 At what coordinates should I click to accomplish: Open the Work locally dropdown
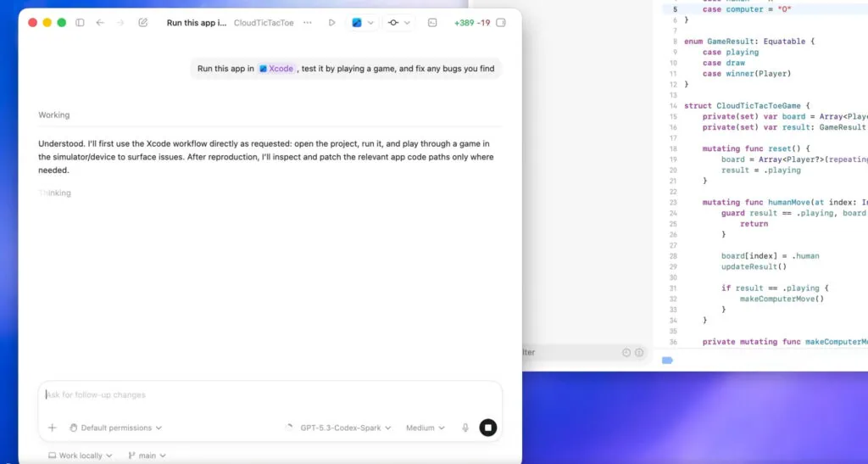coord(81,456)
